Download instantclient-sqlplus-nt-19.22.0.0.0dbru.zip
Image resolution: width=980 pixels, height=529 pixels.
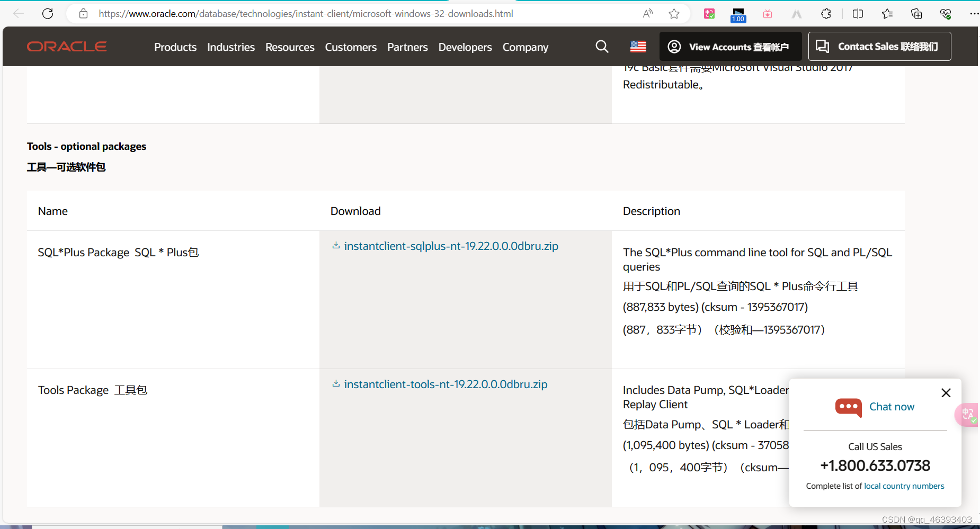click(451, 246)
